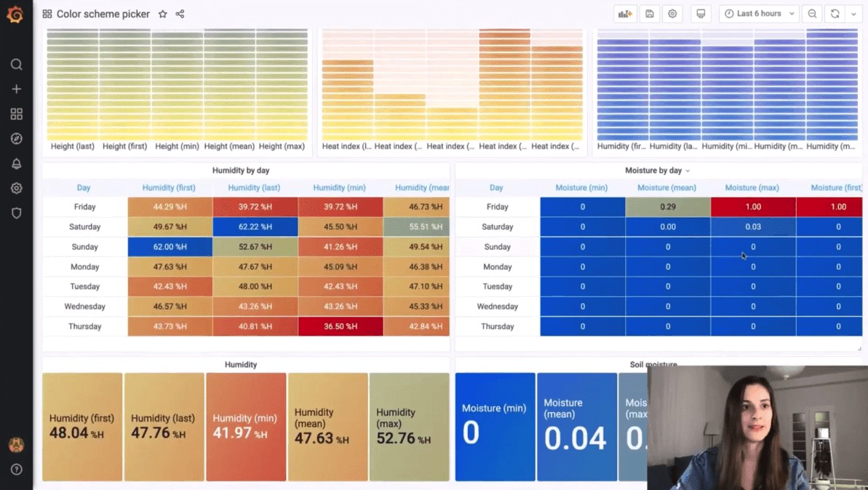Screen dimensions: 868x490
Task: Open Grafana search using magnifier icon
Action: point(16,64)
